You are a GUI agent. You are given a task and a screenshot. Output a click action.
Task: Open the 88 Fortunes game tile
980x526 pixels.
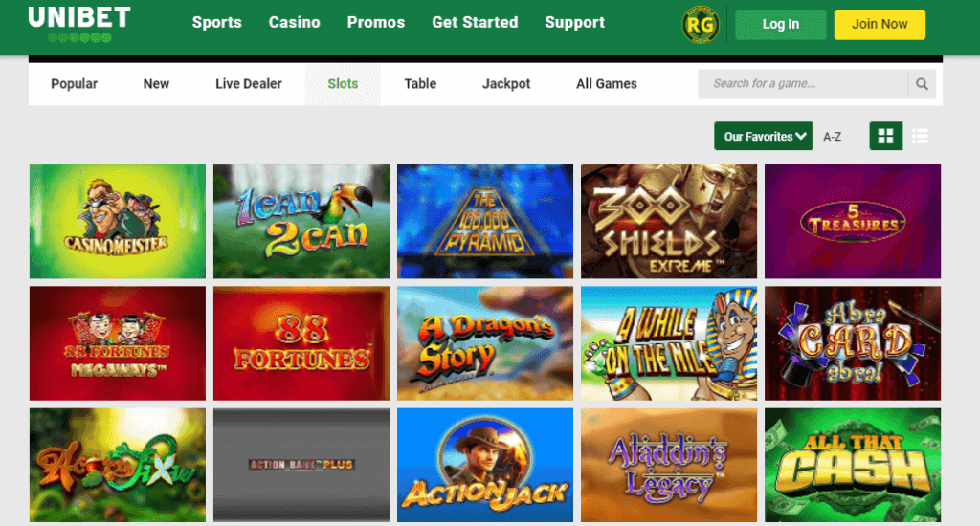[301, 343]
